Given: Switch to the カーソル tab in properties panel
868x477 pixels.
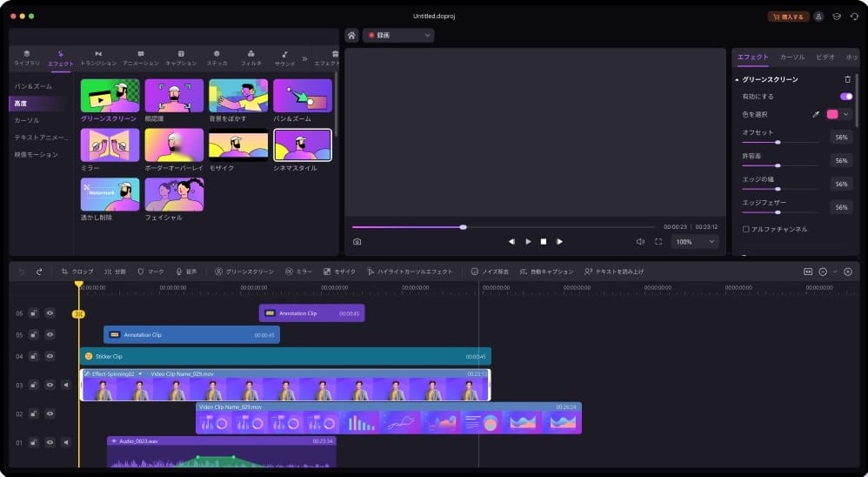Looking at the screenshot, I should click(791, 57).
